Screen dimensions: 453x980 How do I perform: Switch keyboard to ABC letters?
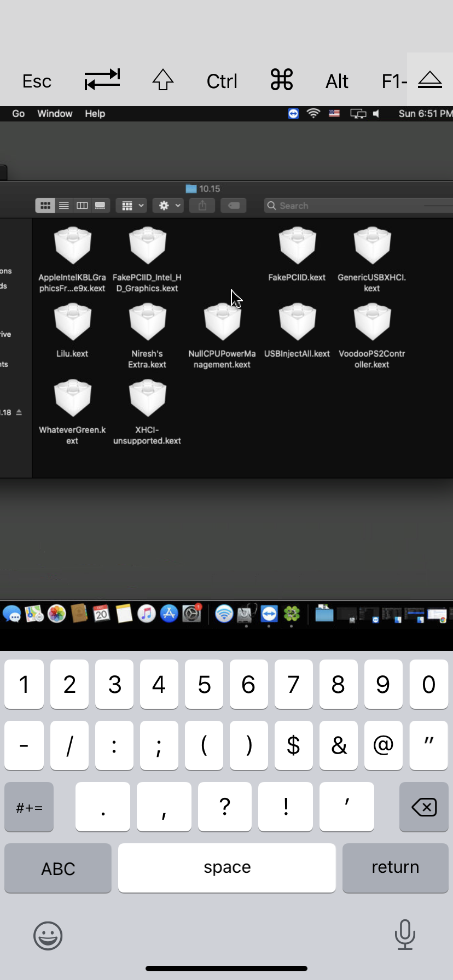coord(58,868)
